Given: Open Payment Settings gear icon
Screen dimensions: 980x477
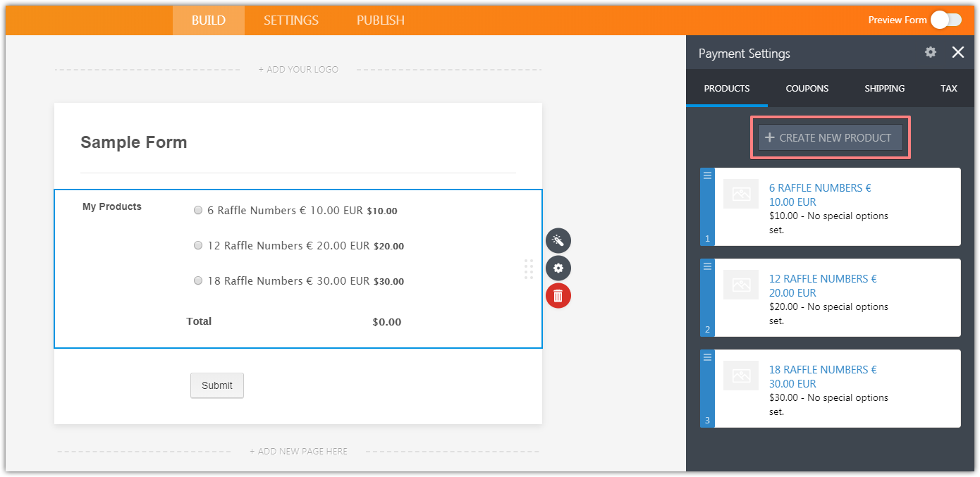Looking at the screenshot, I should pos(931,52).
